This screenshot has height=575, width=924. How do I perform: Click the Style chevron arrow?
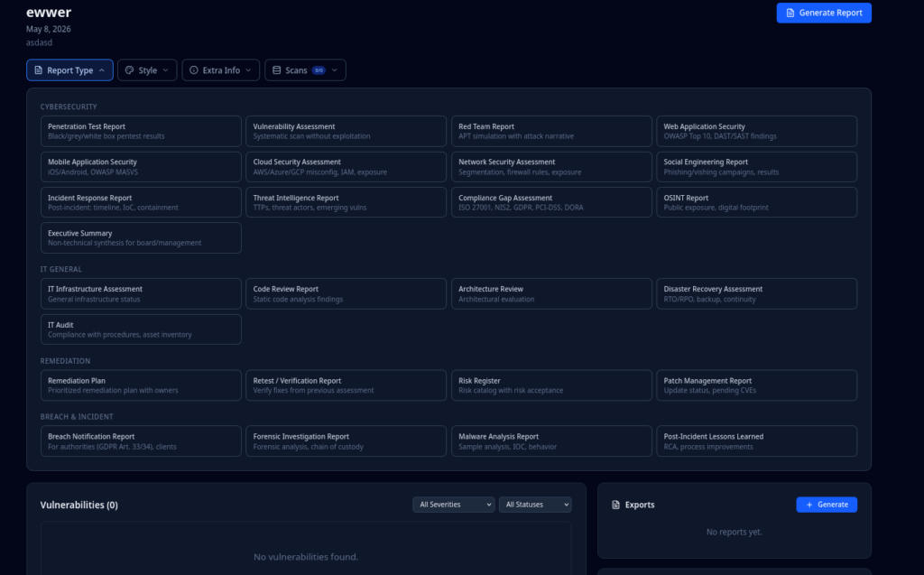pyautogui.click(x=166, y=70)
